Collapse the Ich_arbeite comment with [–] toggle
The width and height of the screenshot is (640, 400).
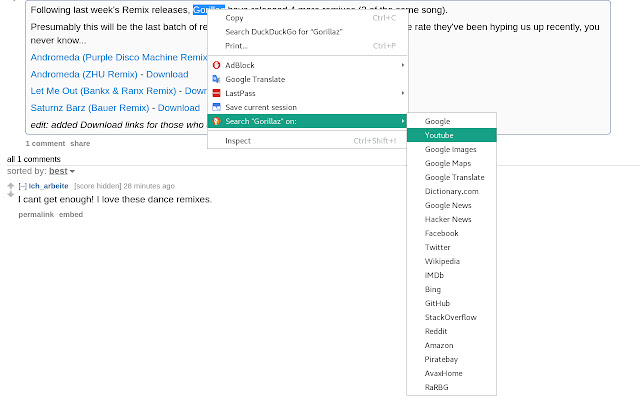coord(22,186)
